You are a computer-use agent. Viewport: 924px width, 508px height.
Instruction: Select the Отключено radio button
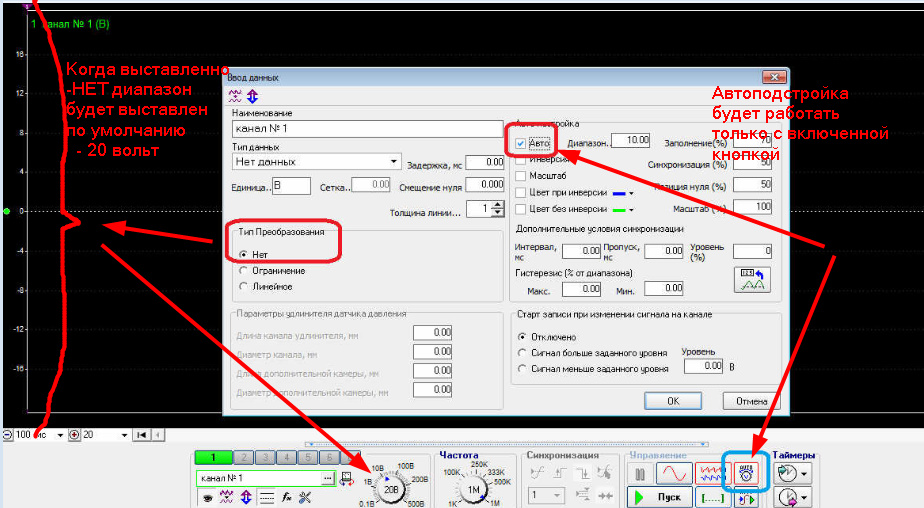pos(522,337)
